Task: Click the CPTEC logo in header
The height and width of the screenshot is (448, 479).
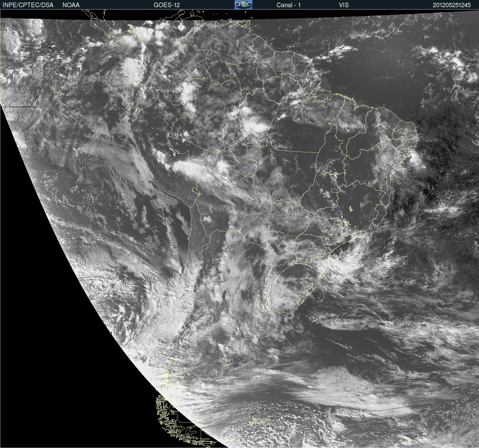Action: click(x=243, y=5)
